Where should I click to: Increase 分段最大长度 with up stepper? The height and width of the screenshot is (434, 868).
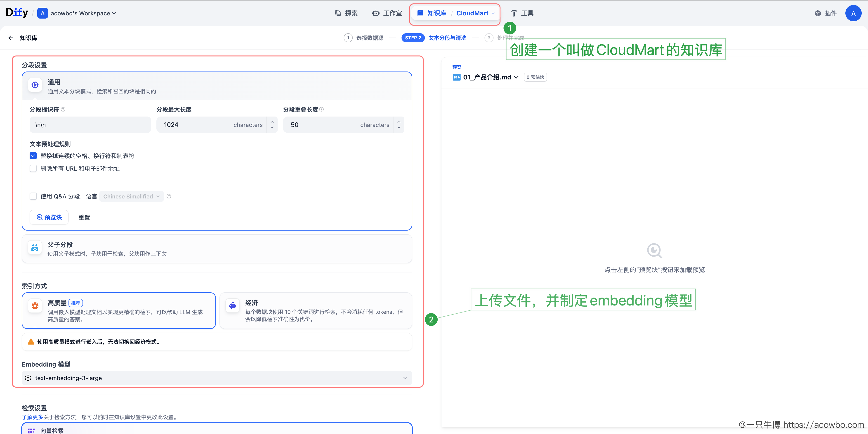[x=272, y=122]
